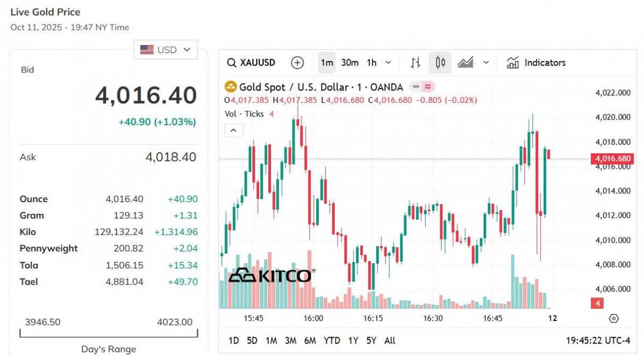Viewport: 644px width, 356px height.
Task: Open the USD currency dropdown
Action: pos(165,49)
